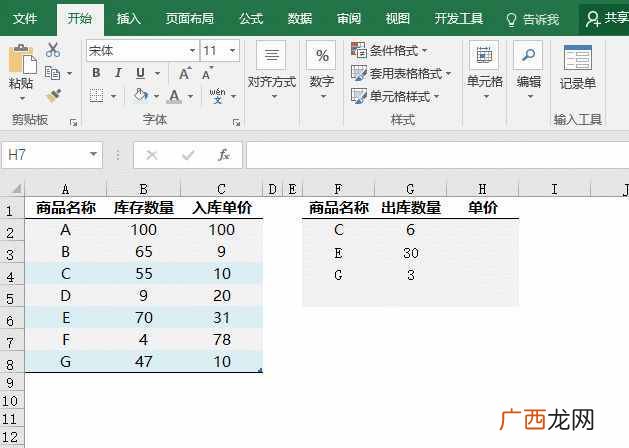Viewport: 629px width, 448px height.
Task: Open the font dialog launcher
Action: click(236, 122)
